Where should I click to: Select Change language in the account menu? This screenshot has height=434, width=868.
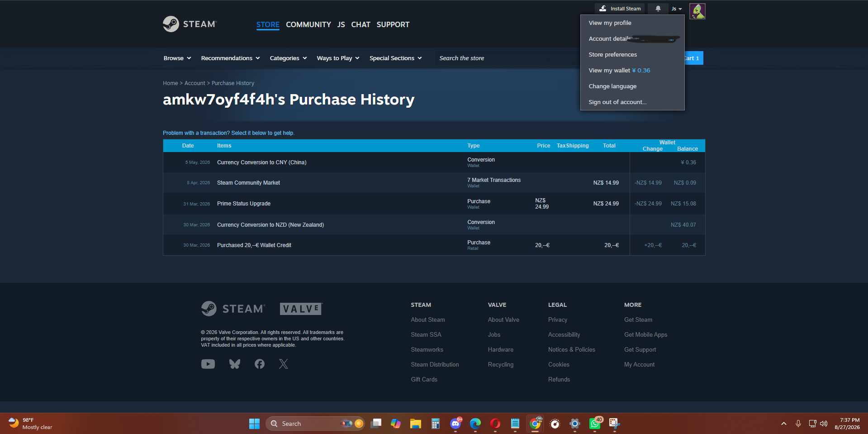point(632,86)
